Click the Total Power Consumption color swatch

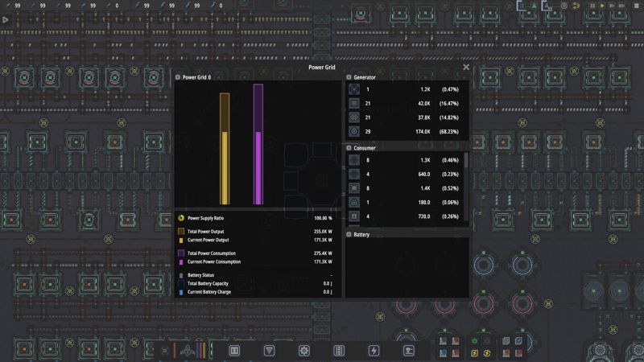181,253
